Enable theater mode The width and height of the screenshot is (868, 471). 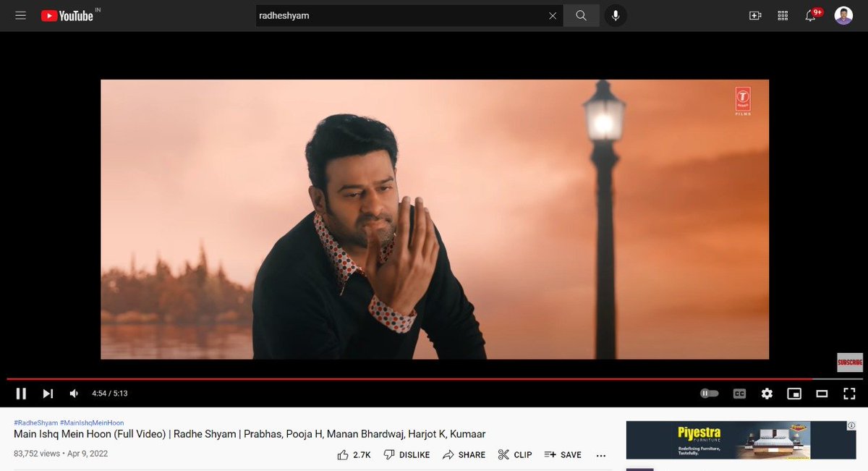822,394
